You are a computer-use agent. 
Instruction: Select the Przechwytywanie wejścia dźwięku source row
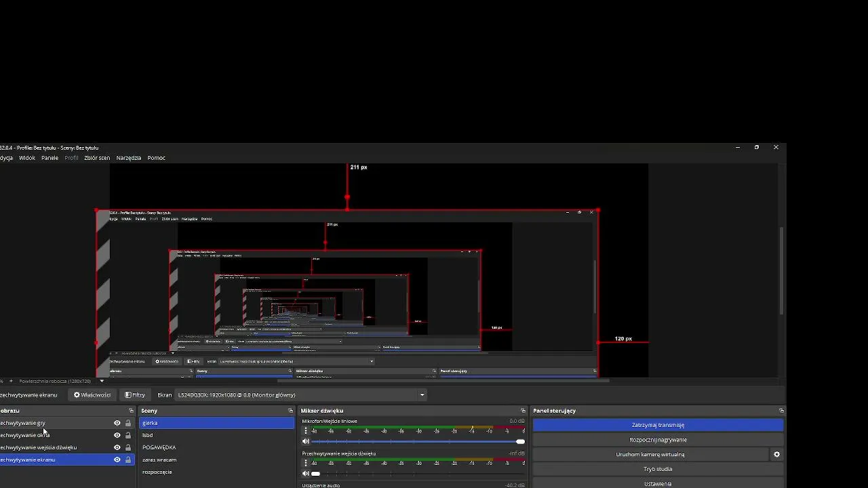click(x=67, y=447)
